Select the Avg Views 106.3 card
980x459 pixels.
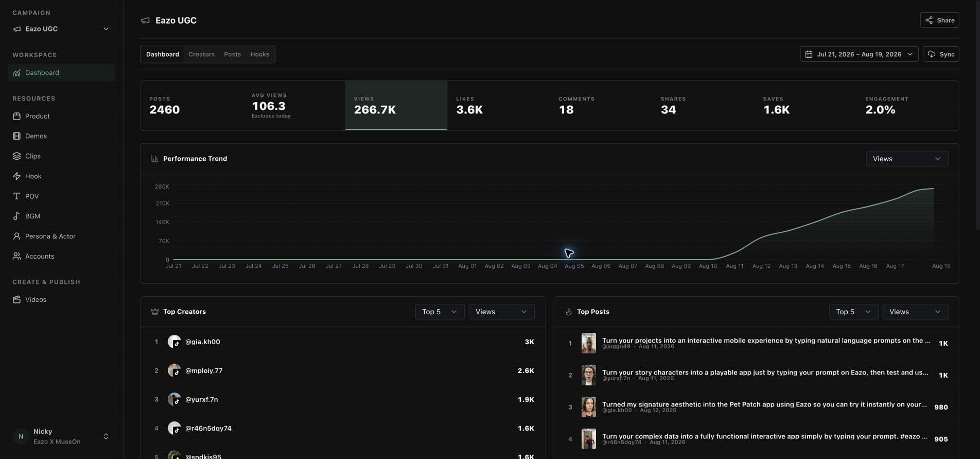coord(294,105)
